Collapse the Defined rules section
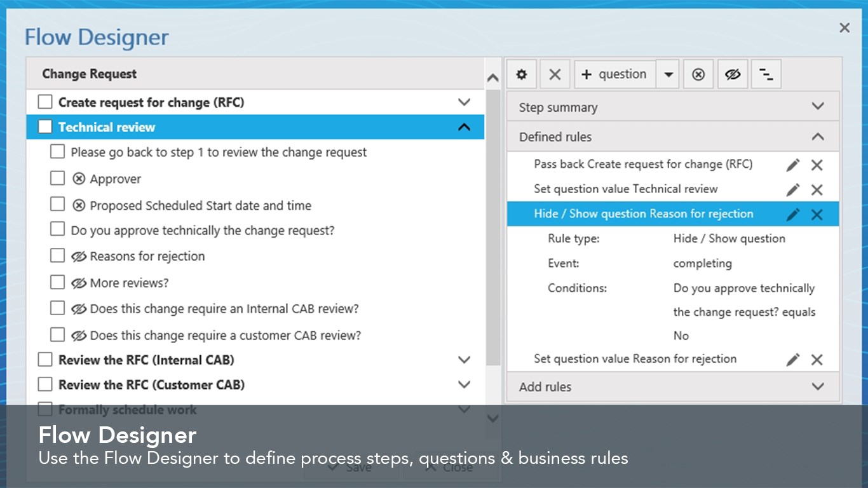Screen dimensions: 868x488 pos(818,137)
